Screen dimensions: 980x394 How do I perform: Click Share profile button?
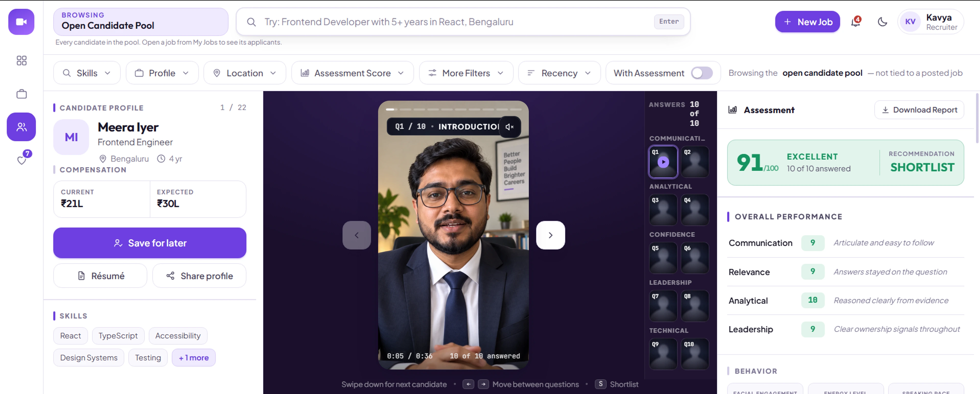[199, 276]
